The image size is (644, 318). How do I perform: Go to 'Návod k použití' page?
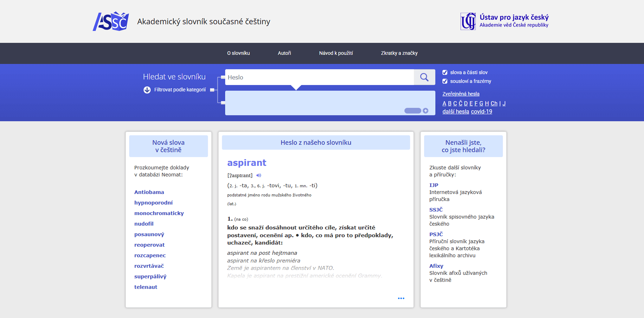pos(336,53)
